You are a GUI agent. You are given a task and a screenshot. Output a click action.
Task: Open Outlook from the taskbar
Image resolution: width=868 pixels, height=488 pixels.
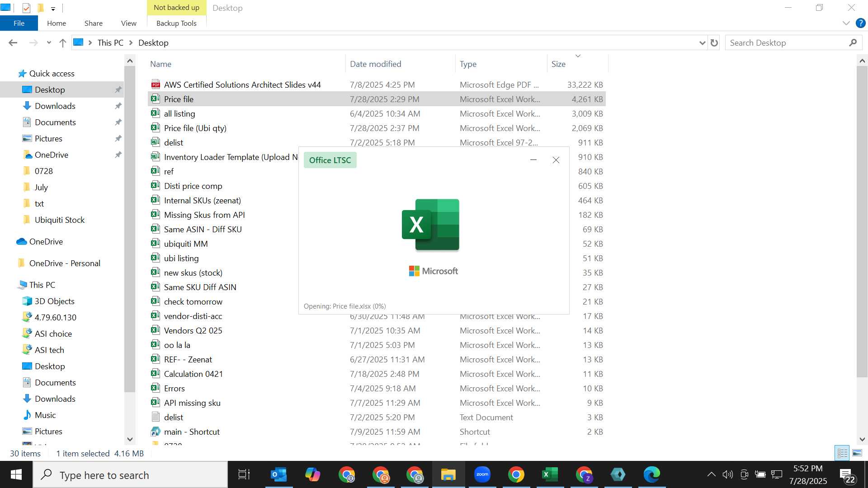(x=278, y=475)
